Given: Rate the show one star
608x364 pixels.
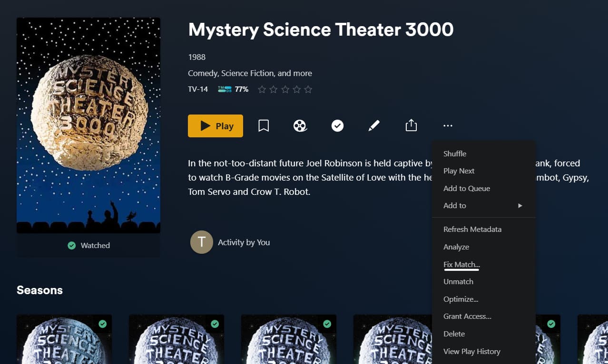Looking at the screenshot, I should pos(262,89).
